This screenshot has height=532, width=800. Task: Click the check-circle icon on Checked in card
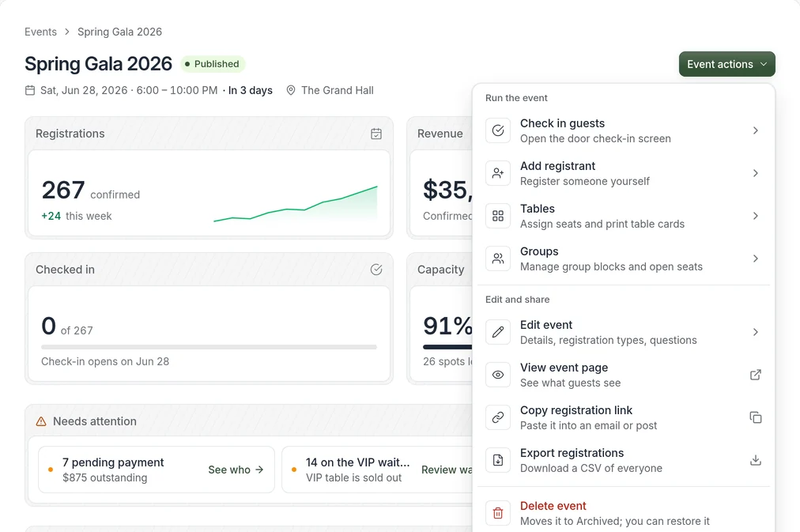click(x=376, y=270)
